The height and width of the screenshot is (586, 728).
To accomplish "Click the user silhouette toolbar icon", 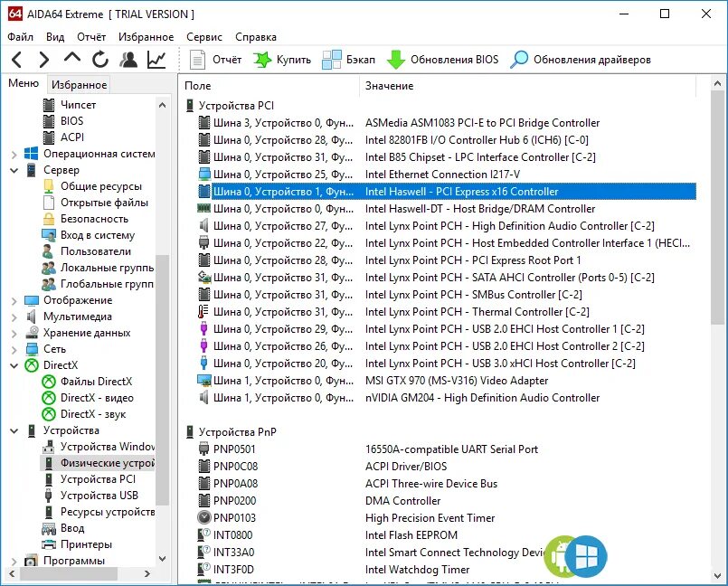I will [x=128, y=60].
